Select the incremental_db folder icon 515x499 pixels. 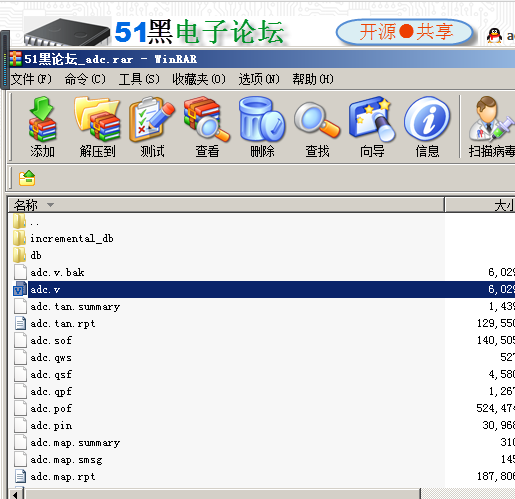(x=20, y=238)
